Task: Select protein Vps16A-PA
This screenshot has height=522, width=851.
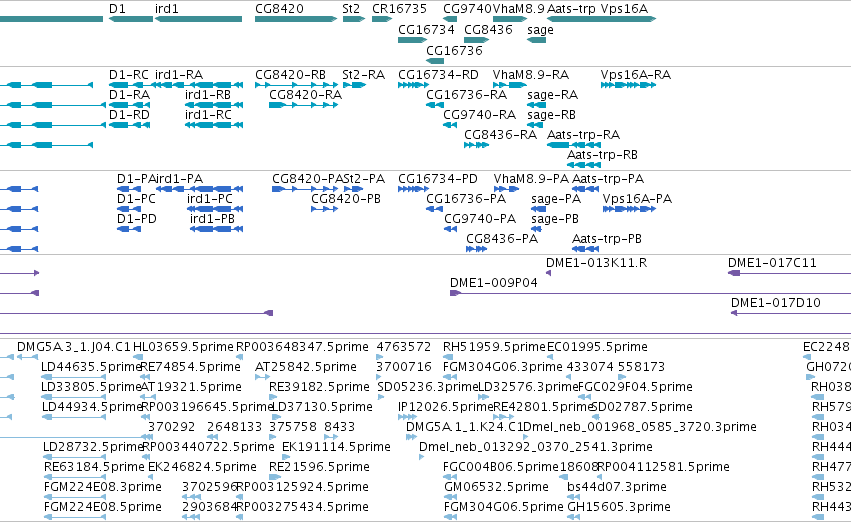Action: pos(629,209)
